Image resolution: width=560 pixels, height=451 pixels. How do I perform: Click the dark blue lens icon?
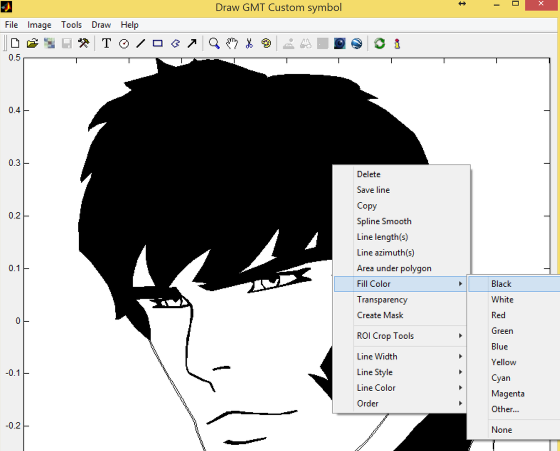point(340,44)
